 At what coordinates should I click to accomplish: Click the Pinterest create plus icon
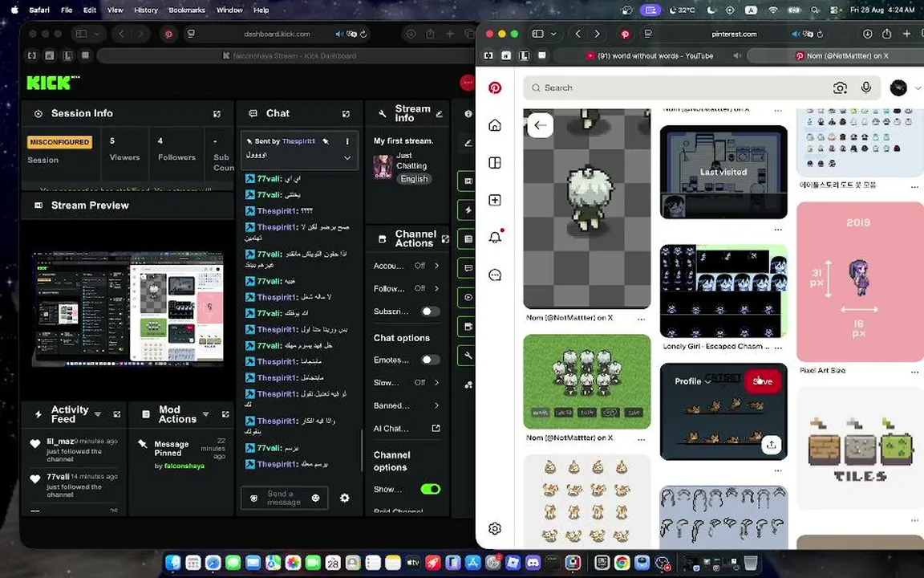(495, 201)
